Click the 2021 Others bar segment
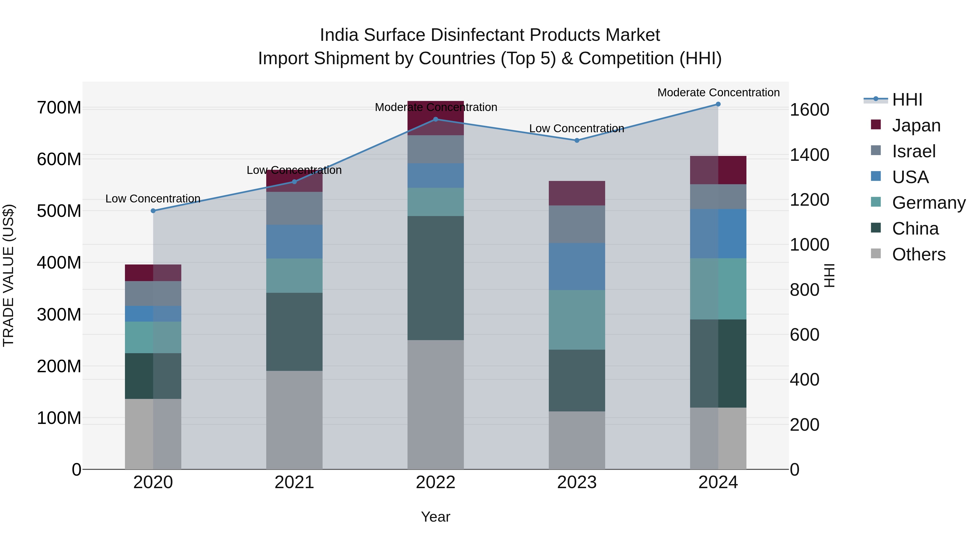This screenshot has width=980, height=551. [x=295, y=420]
